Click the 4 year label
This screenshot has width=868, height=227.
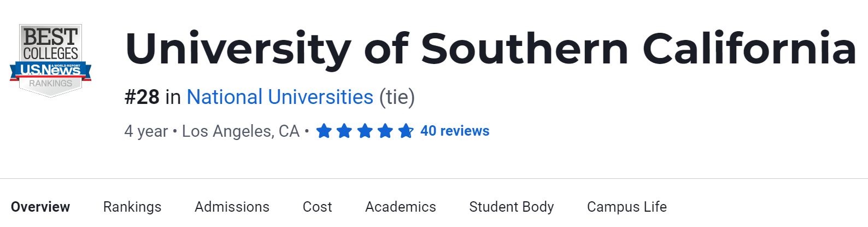tap(146, 131)
